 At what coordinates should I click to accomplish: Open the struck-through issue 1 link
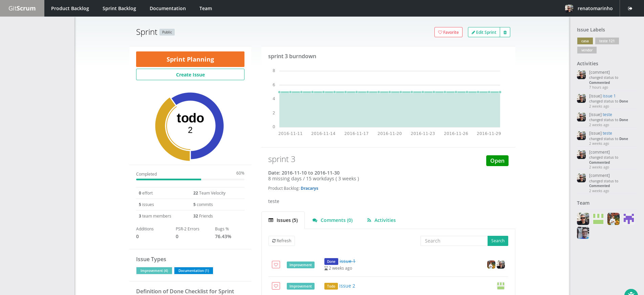coord(347,261)
